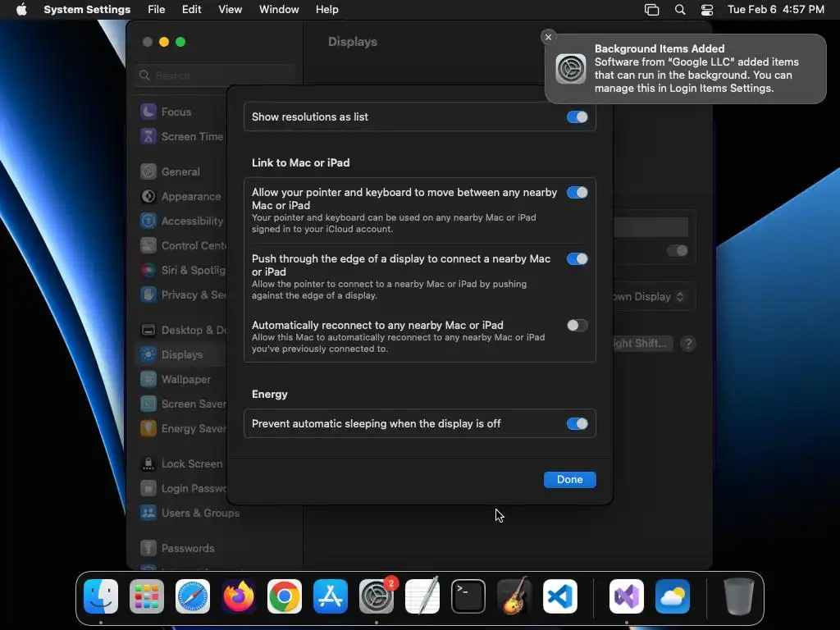Open the Edit menu

(191, 10)
